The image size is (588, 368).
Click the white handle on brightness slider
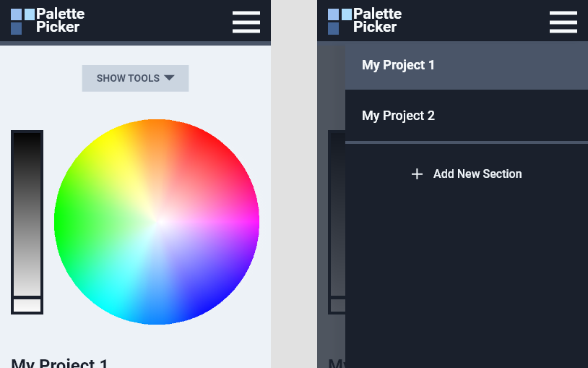pos(27,305)
